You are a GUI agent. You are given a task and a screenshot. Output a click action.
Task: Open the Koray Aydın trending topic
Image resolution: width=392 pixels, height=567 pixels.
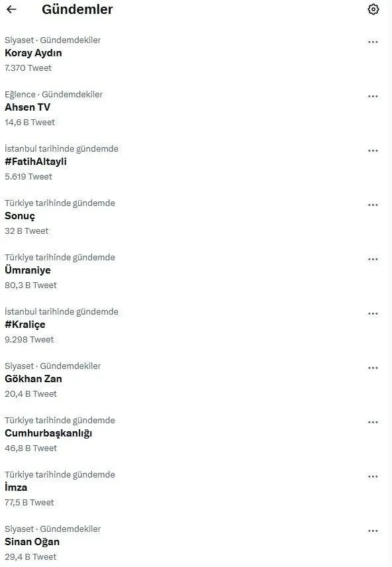pos(33,53)
